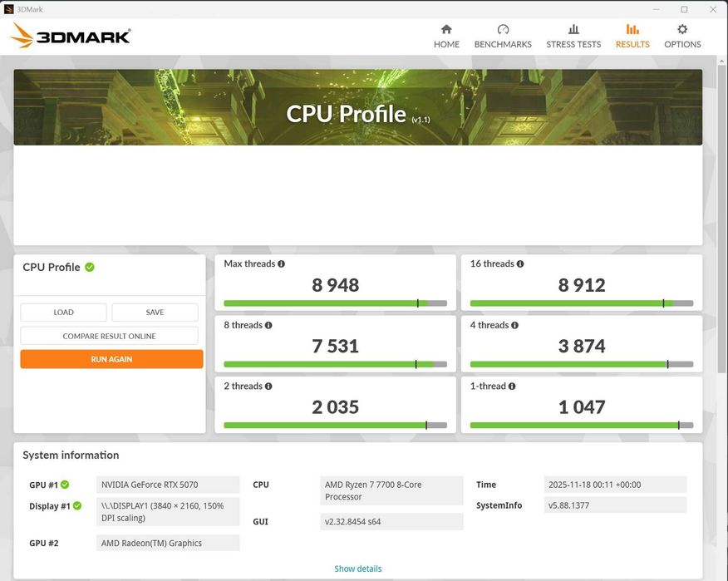728x581 pixels.
Task: Click the System information heading
Action: 71,455
